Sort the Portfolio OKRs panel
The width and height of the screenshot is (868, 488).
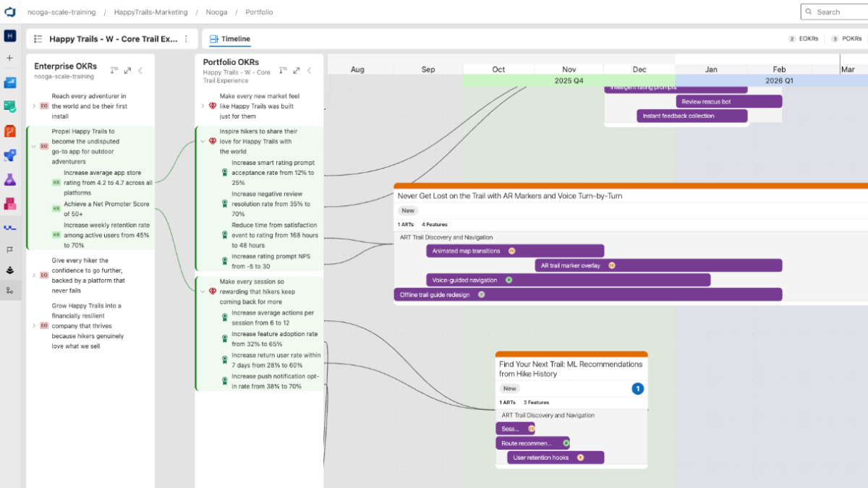(x=283, y=70)
